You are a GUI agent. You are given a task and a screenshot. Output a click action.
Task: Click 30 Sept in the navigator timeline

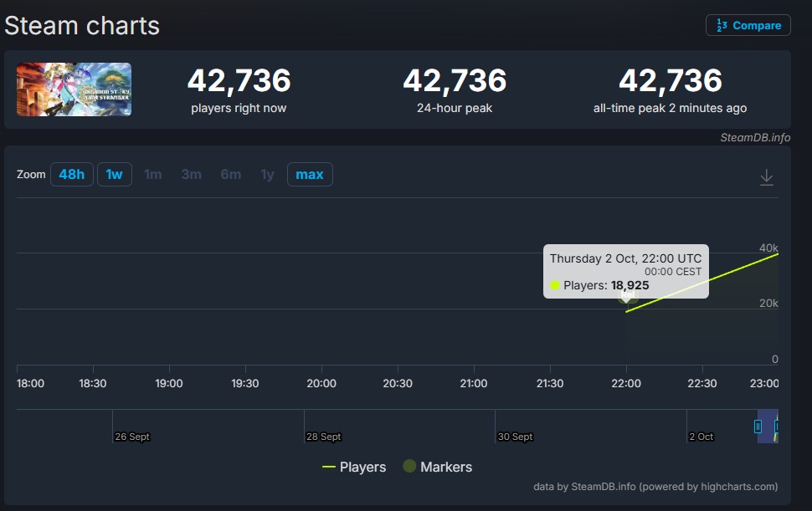(516, 437)
